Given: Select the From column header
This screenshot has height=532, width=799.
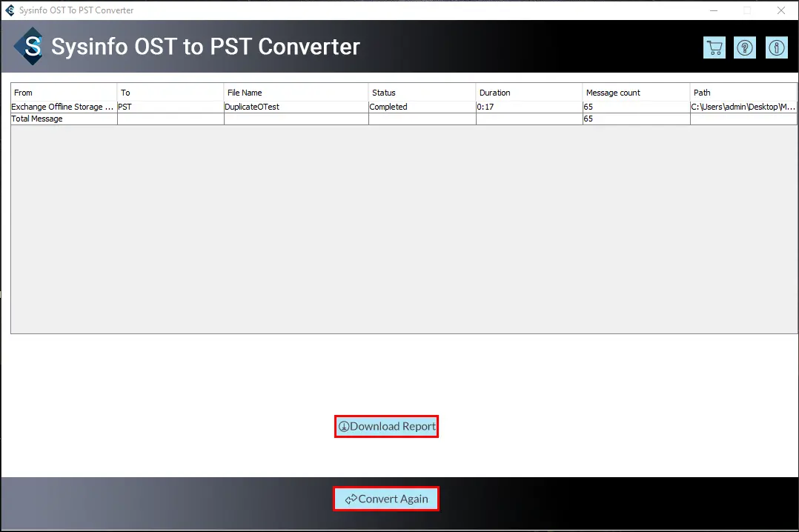Looking at the screenshot, I should pyautogui.click(x=64, y=92).
